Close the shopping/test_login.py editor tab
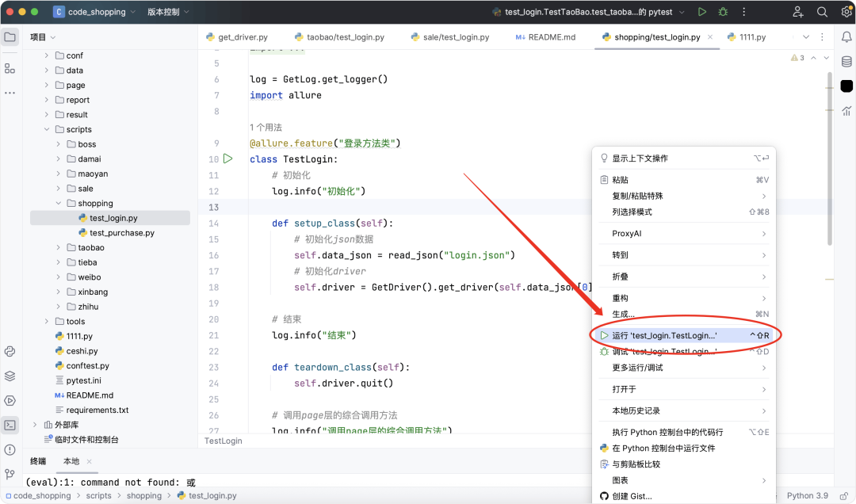The height and width of the screenshot is (504, 856). [x=709, y=37]
